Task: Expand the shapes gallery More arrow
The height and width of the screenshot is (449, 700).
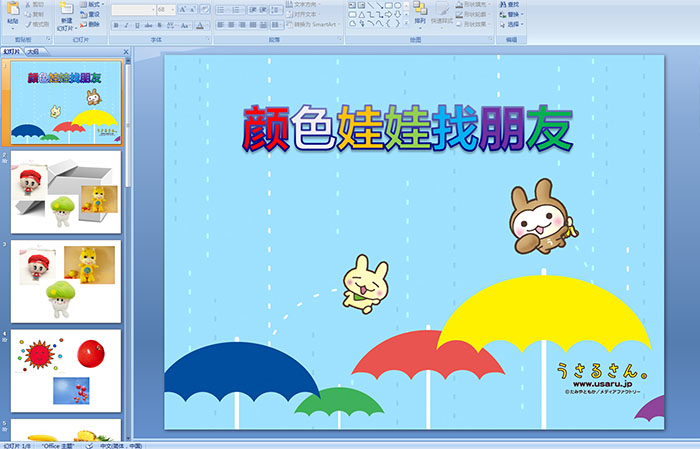Action: coord(406,24)
